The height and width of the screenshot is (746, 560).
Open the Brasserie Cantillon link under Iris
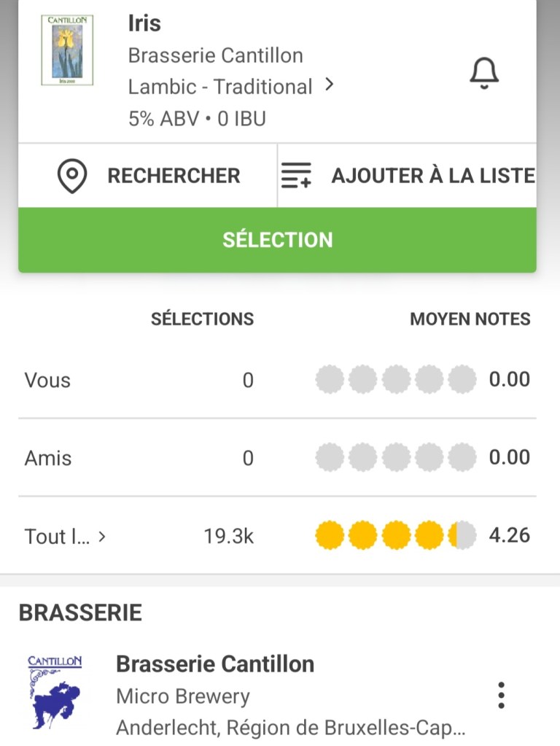coord(215,55)
